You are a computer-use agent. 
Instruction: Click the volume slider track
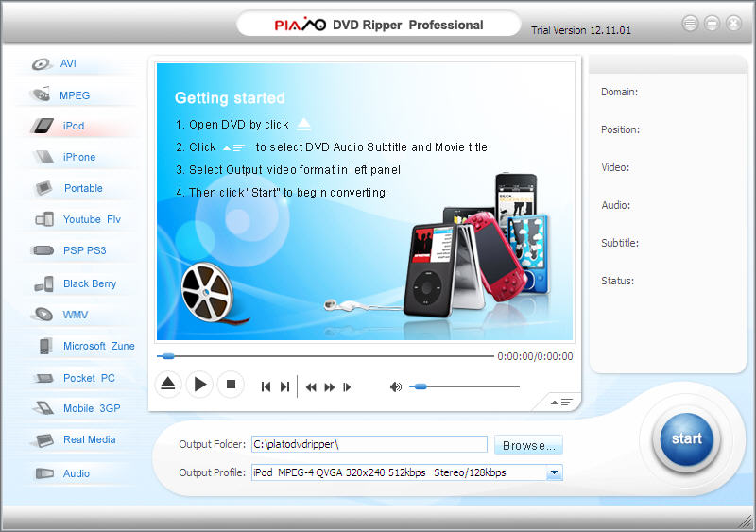pyautogui.click(x=464, y=386)
